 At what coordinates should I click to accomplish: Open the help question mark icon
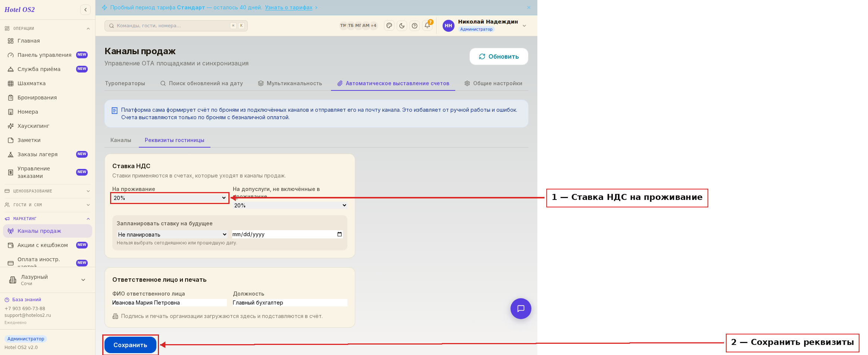(x=415, y=26)
